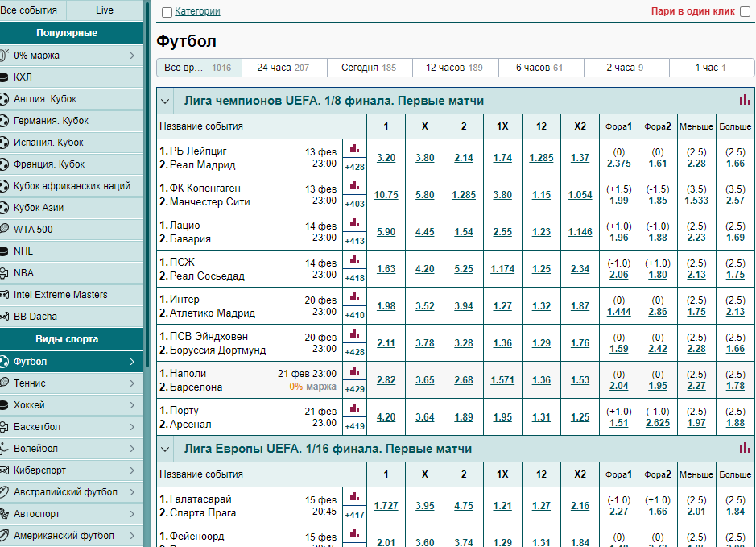The height and width of the screenshot is (547, 756).
Task: Select Больше 2.5 odds 1.88 for Порту
Action: pyautogui.click(x=735, y=423)
